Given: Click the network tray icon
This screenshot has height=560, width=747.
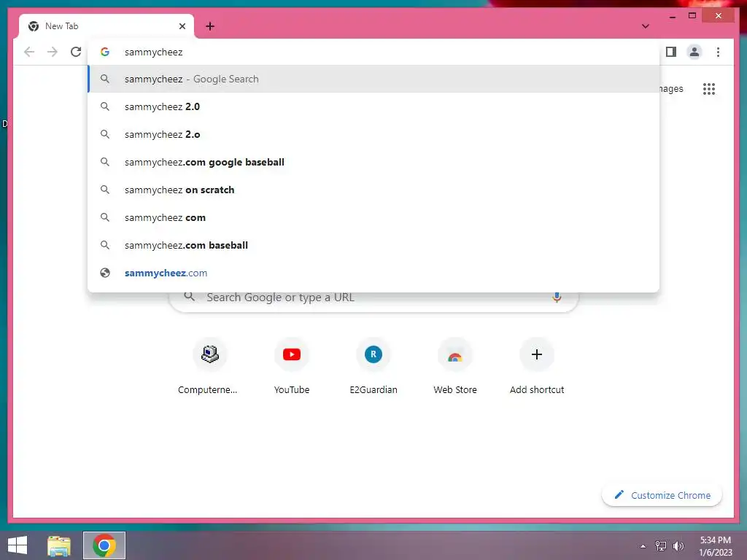Looking at the screenshot, I should (x=661, y=546).
